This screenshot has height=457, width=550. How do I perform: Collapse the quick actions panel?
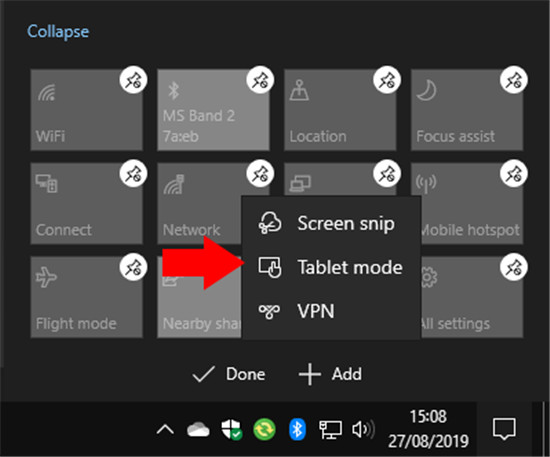[58, 32]
